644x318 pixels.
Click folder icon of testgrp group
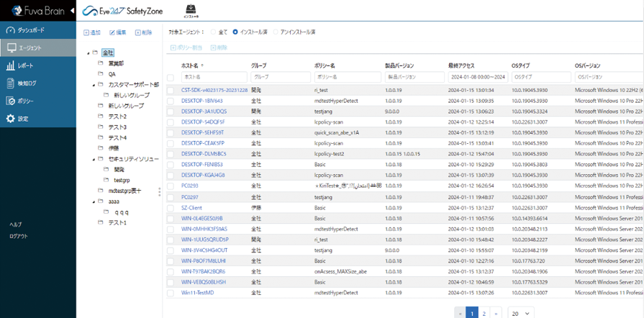[x=106, y=180]
